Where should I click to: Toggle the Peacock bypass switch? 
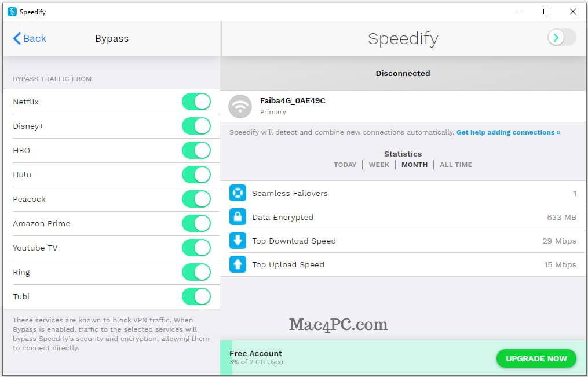pyautogui.click(x=196, y=199)
